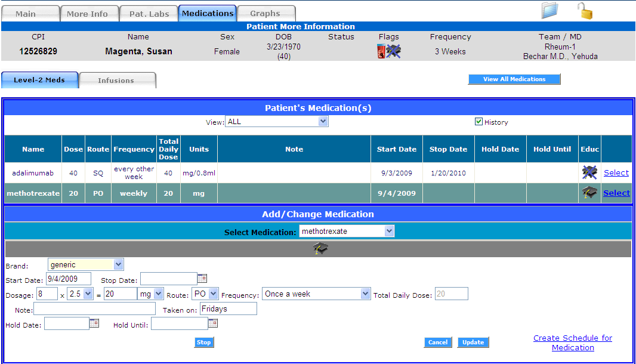Select the Medications tab
The image size is (636, 364).
tap(207, 13)
